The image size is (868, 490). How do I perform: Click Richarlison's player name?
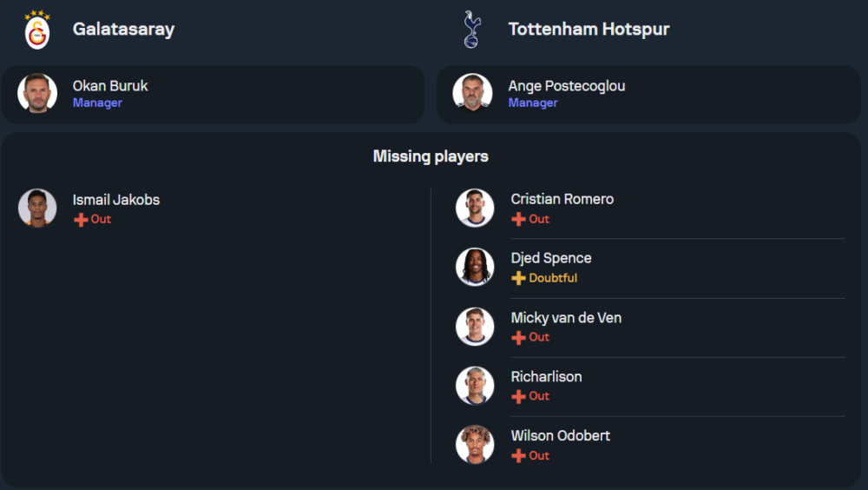point(546,376)
